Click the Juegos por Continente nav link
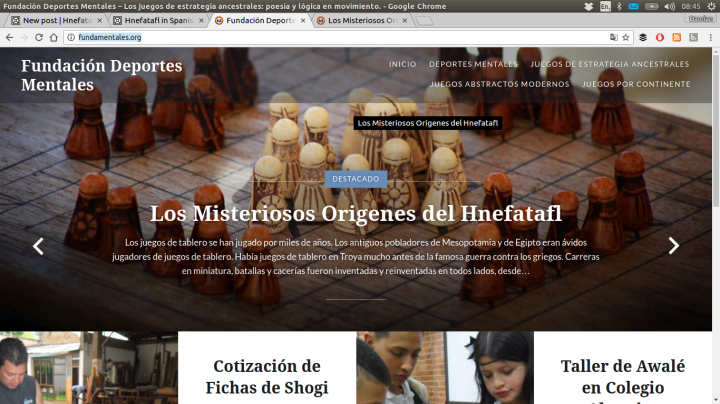Image resolution: width=720 pixels, height=404 pixels. pos(635,84)
